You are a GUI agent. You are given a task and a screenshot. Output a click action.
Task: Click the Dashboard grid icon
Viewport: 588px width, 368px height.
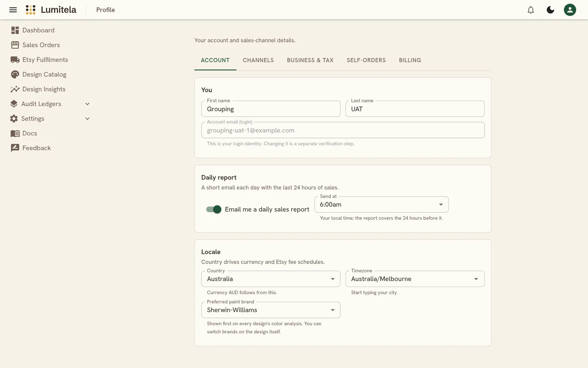tap(15, 30)
